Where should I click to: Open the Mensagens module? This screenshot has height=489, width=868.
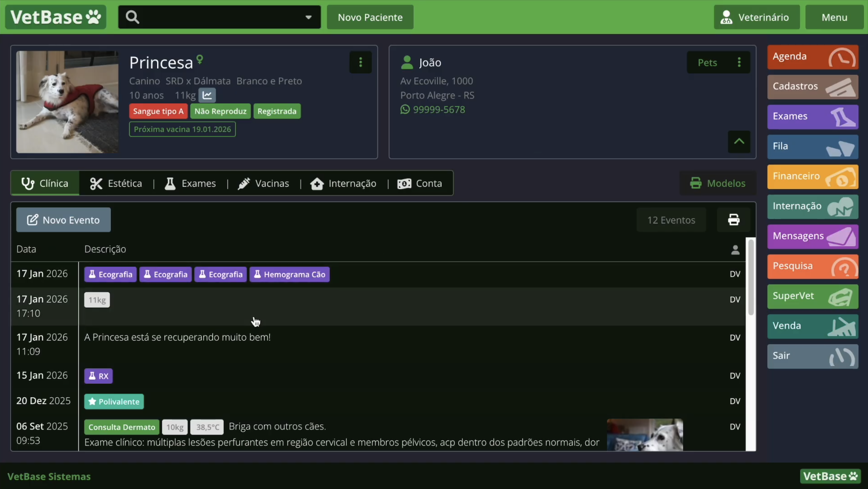point(812,236)
